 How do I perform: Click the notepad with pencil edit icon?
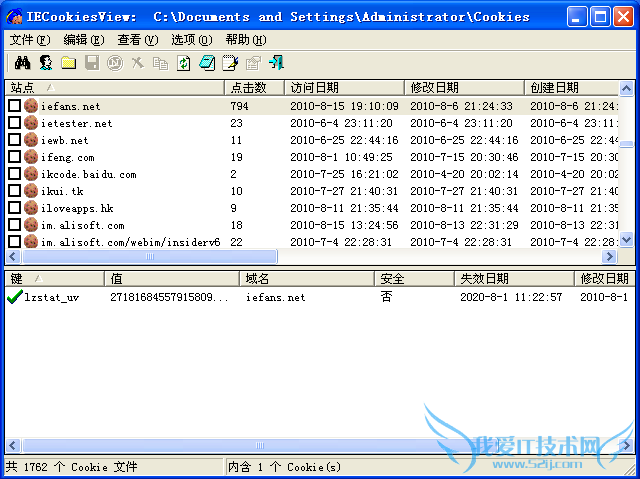pyautogui.click(x=230, y=63)
